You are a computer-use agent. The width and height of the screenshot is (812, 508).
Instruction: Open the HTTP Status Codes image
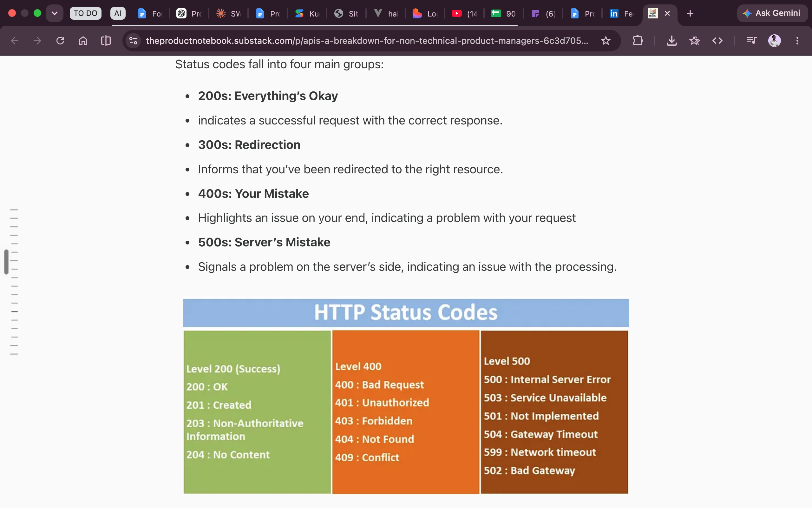point(406,397)
